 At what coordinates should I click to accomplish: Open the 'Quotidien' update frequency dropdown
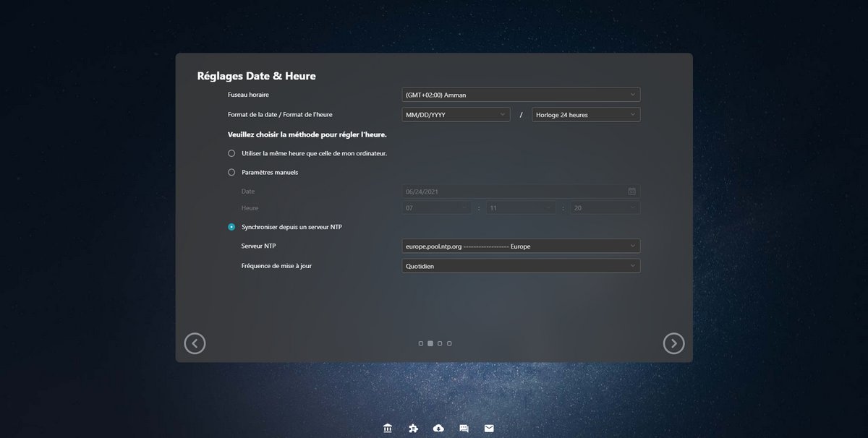pos(521,266)
